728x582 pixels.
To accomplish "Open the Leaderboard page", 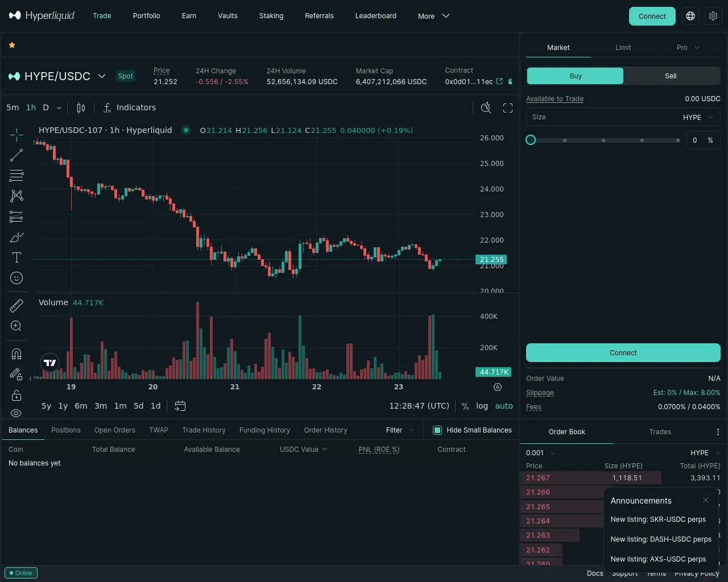I will pyautogui.click(x=376, y=16).
